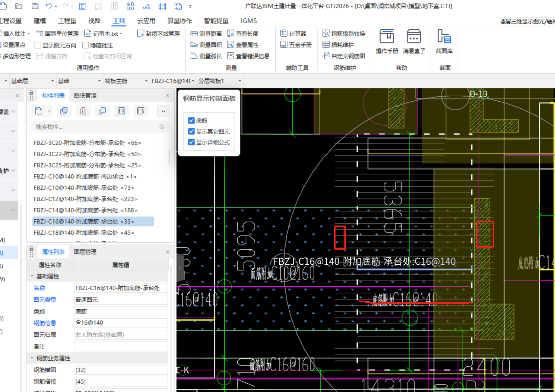The height and width of the screenshot is (392, 555).
Task: Click 查看长度 view length tool
Action: pos(243,33)
